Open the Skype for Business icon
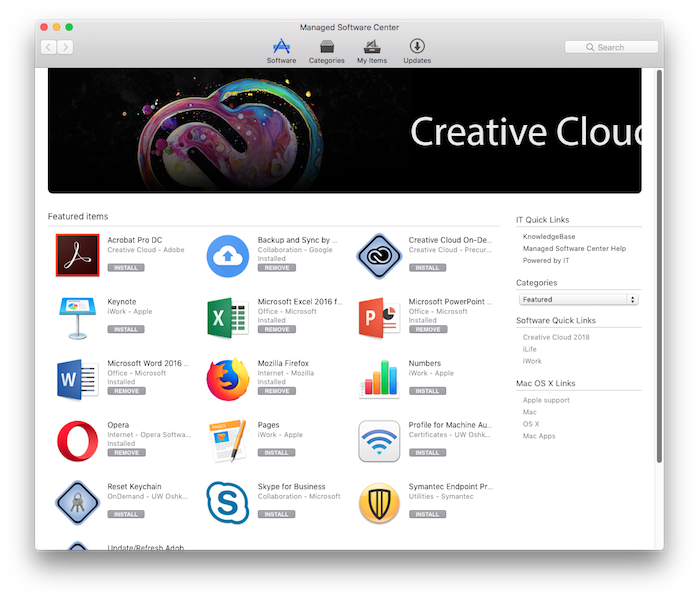This screenshot has height=600, width=699. [x=228, y=502]
